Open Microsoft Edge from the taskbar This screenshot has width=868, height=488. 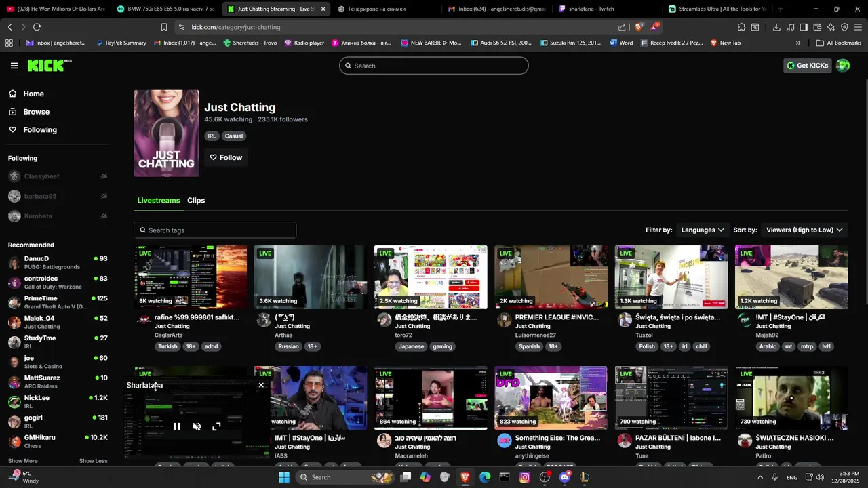click(485, 477)
